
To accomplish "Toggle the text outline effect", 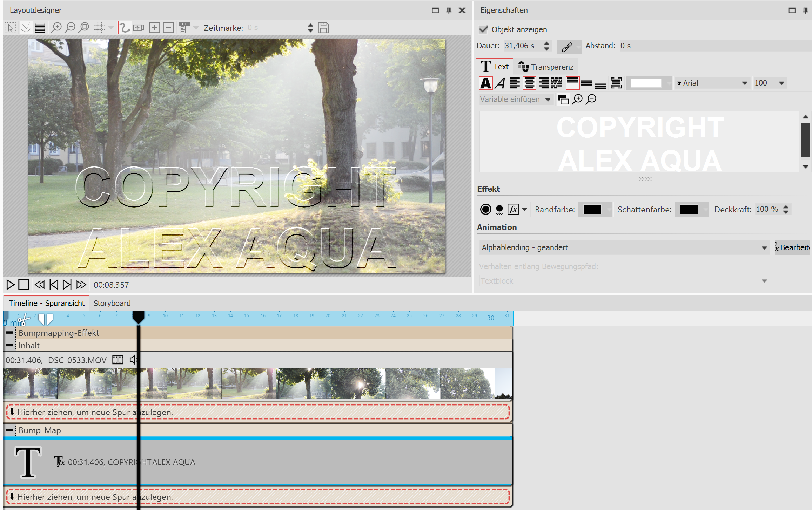I will (x=485, y=210).
